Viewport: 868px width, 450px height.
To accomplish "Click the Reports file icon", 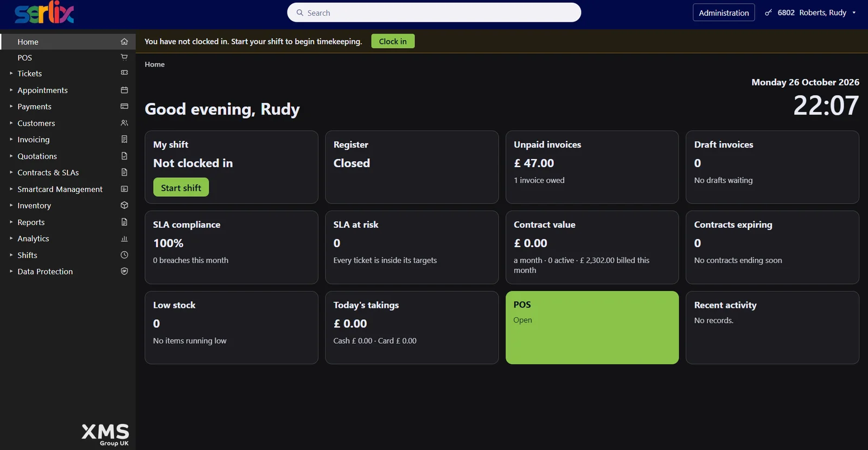I will click(124, 222).
